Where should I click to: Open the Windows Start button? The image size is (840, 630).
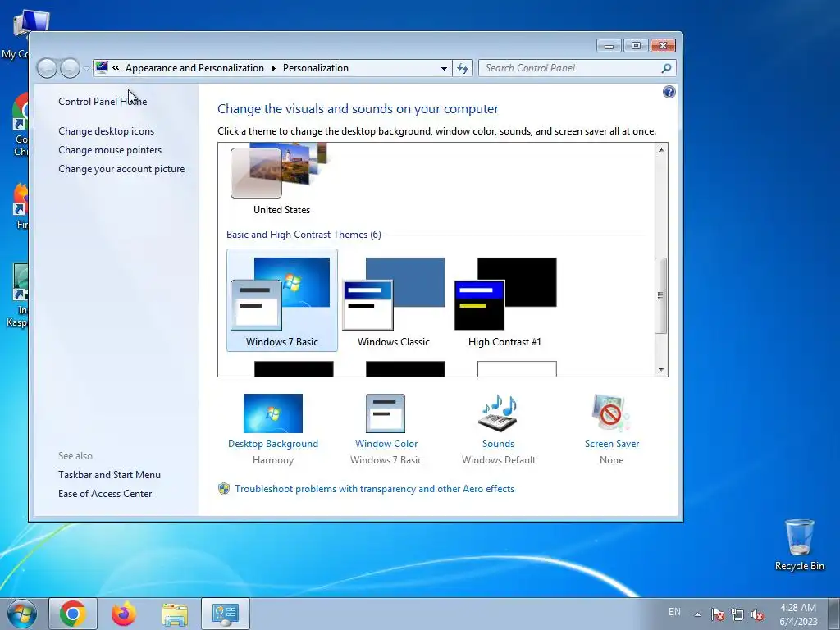coord(22,614)
